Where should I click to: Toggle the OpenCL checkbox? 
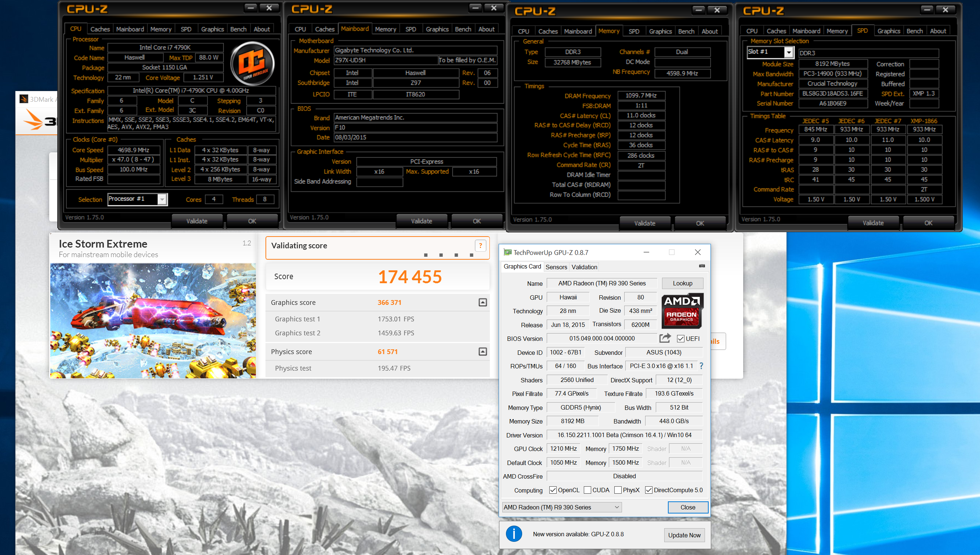click(553, 490)
